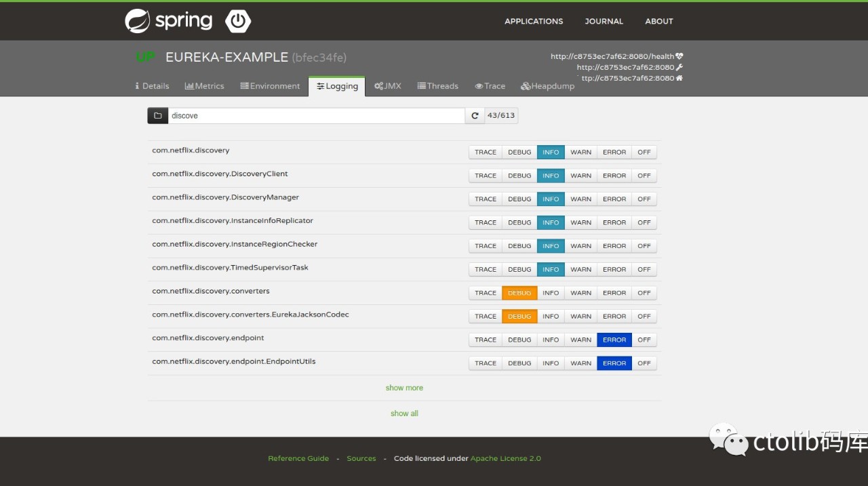This screenshot has width=868, height=486.
Task: Set DiscoveryManager logger to WARN
Action: tap(580, 199)
